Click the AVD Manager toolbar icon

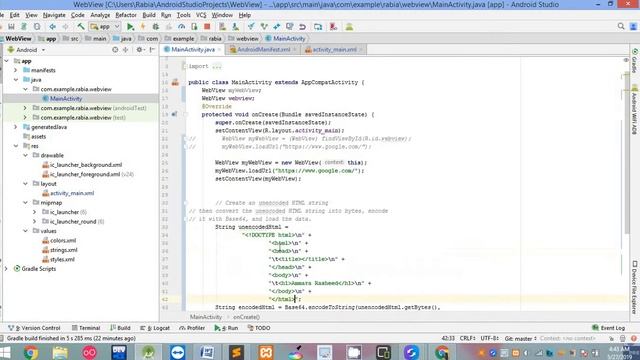tap(222, 27)
